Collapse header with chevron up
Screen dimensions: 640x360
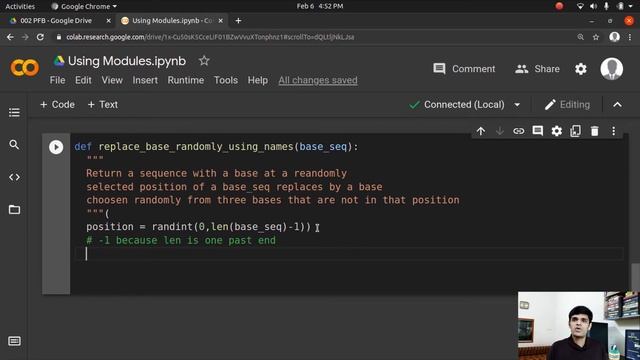617,105
